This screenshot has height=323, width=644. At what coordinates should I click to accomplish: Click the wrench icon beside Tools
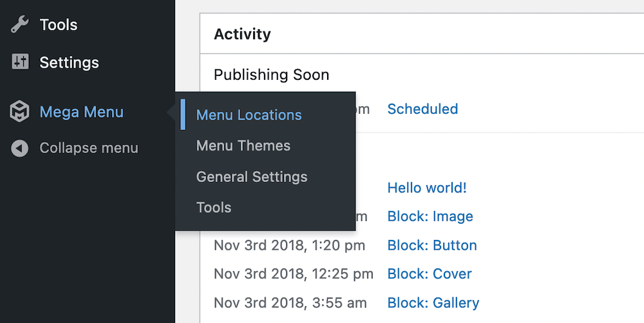coord(20,25)
